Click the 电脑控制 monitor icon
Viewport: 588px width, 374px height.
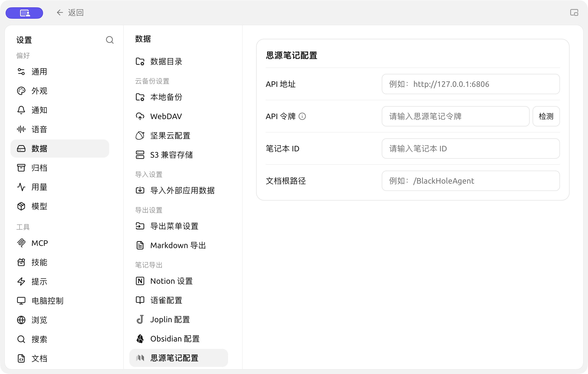coord(21,301)
